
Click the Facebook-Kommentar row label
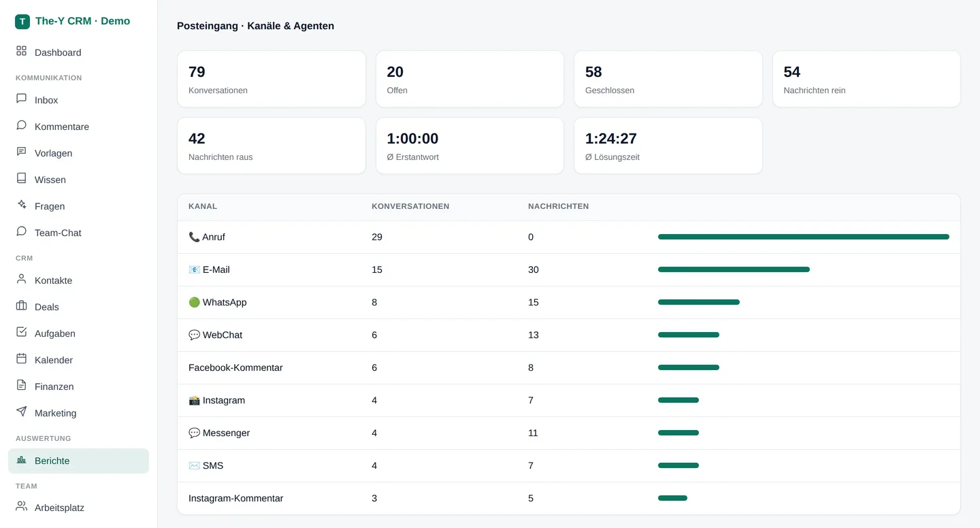235,367
